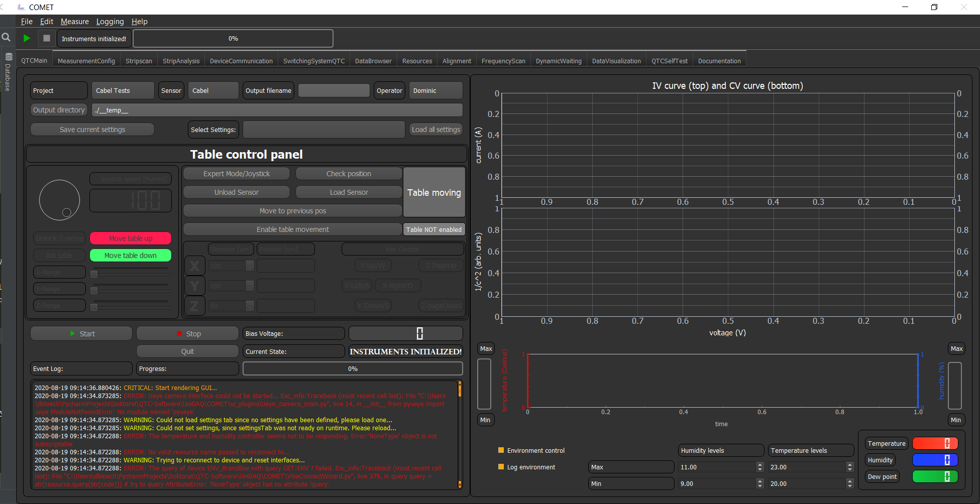Click the green play icon in toolbar
Image resolution: width=980 pixels, height=504 pixels.
coord(27,38)
